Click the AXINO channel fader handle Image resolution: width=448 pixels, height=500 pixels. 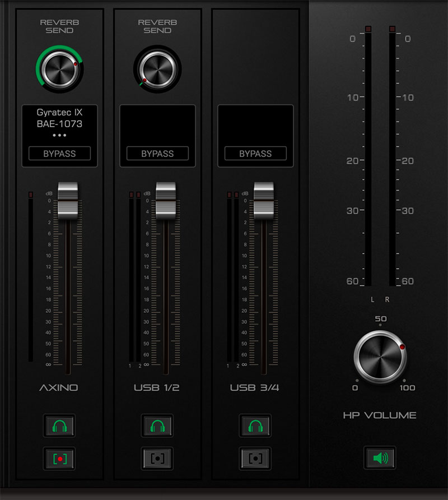(x=68, y=200)
